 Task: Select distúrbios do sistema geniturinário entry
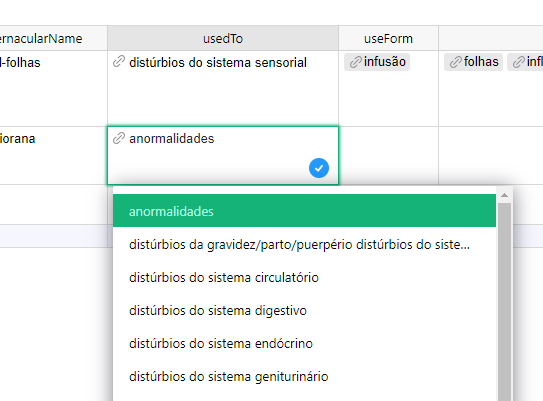click(304, 376)
